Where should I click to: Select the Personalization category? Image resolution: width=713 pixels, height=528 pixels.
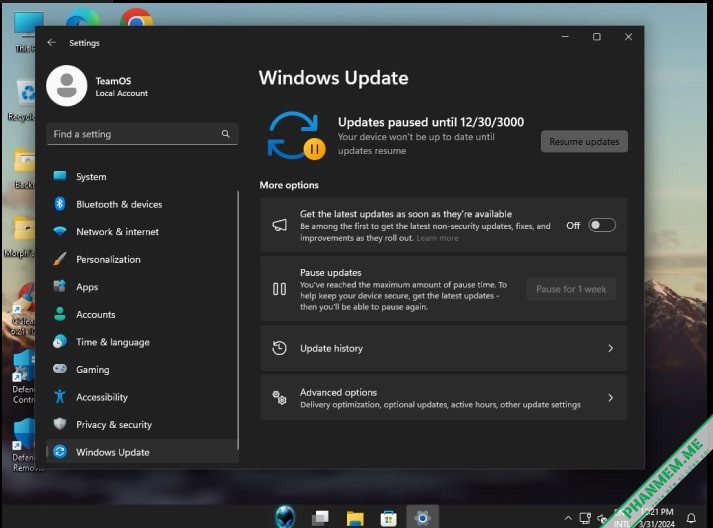[x=142, y=259]
